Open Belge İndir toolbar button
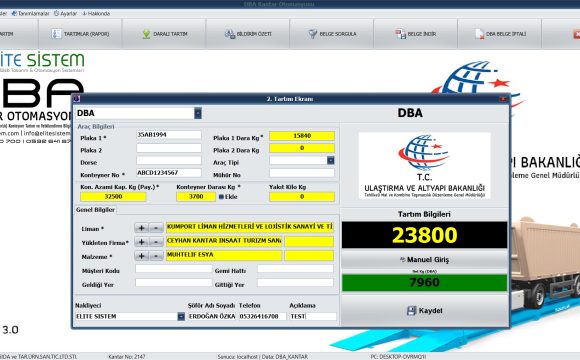The height and width of the screenshot is (360, 580). tap(416, 34)
